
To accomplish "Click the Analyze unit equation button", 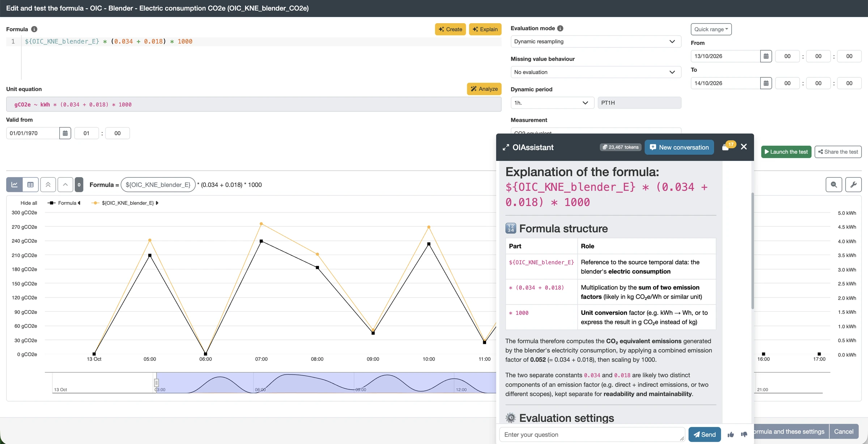I will 484,89.
